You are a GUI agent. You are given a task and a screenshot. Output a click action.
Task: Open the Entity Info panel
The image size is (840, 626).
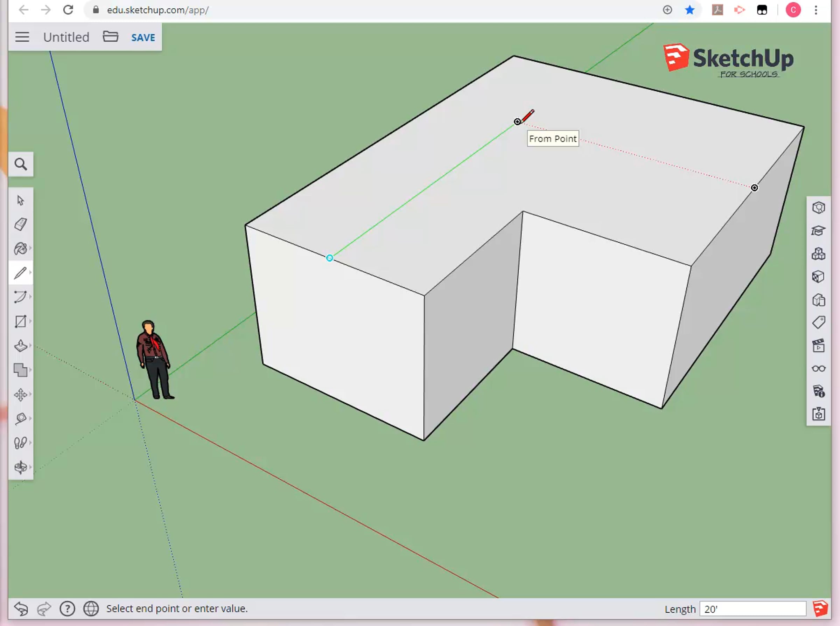click(x=818, y=208)
